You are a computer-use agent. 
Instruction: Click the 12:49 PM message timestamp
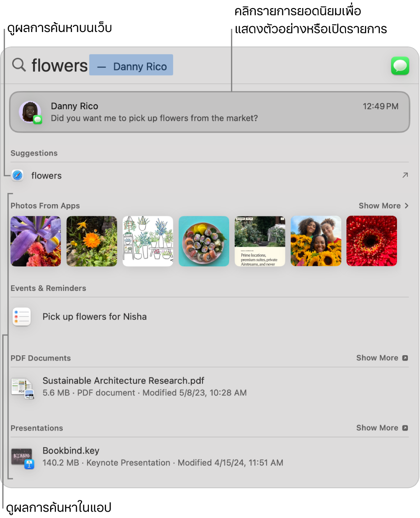(380, 106)
